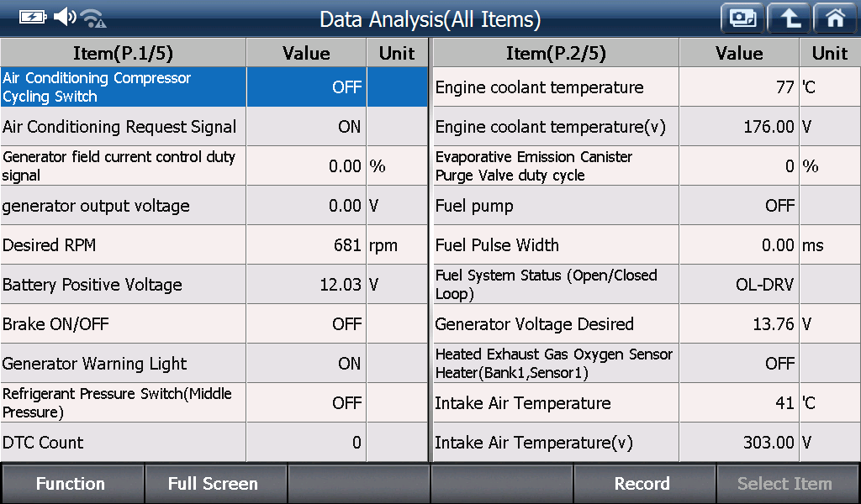Select the Engine coolant temperature row
The height and width of the screenshot is (504, 861).
point(647,87)
